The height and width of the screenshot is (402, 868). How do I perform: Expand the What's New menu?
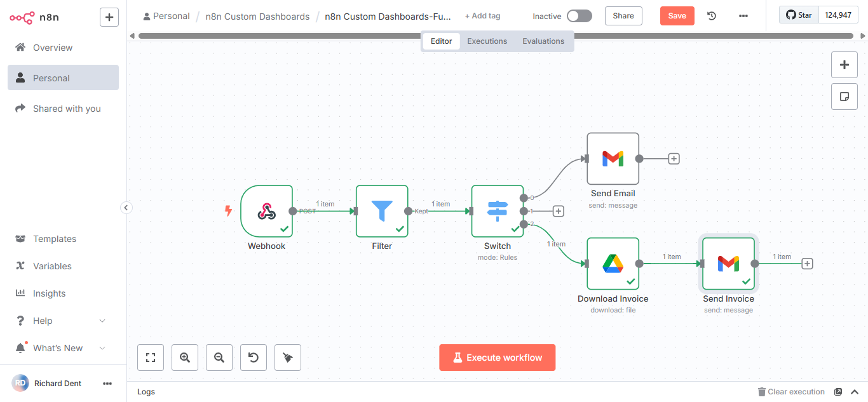point(63,348)
